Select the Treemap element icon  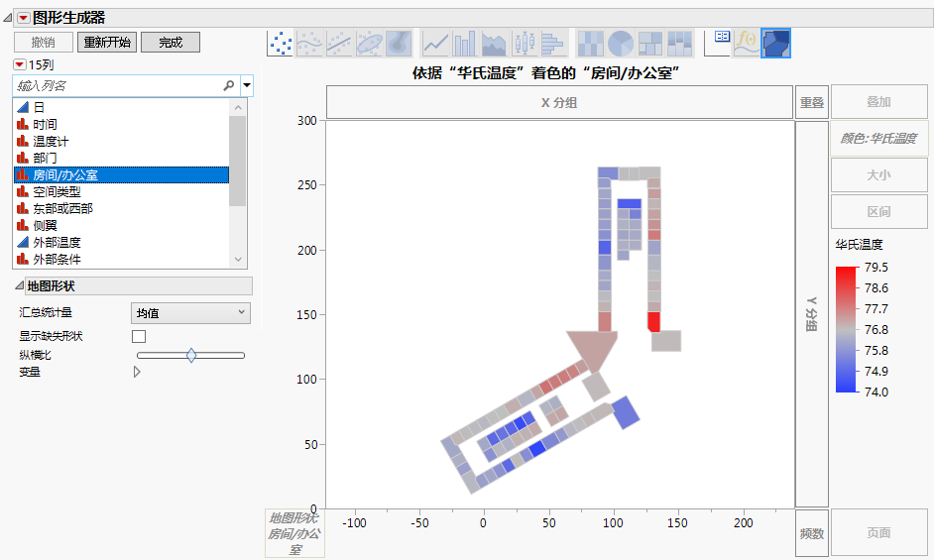coord(649,43)
